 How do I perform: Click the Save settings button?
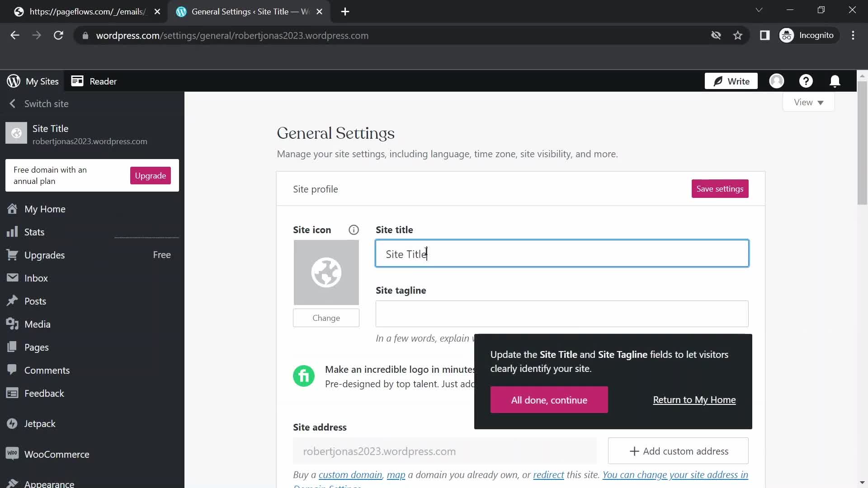[x=720, y=188]
